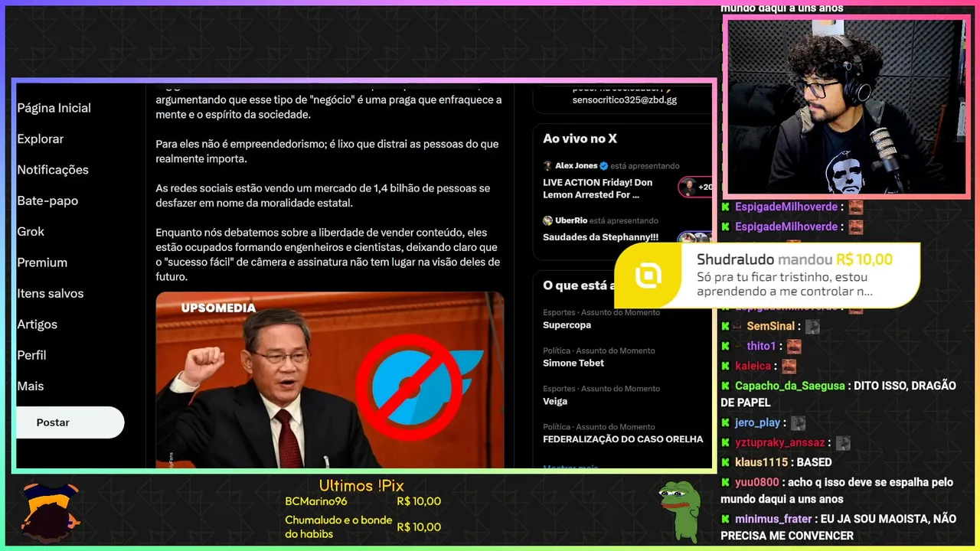
Task: Click UberRio's profile avatar
Action: tap(547, 220)
